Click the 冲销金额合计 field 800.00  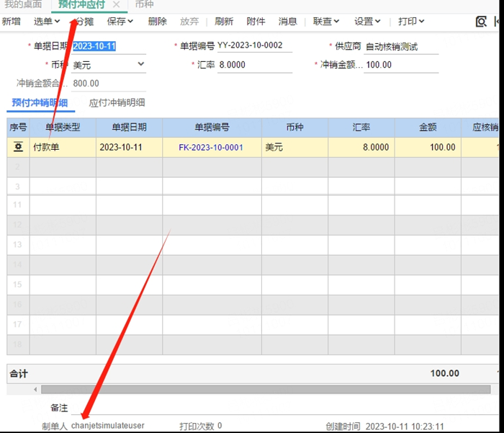pos(109,84)
